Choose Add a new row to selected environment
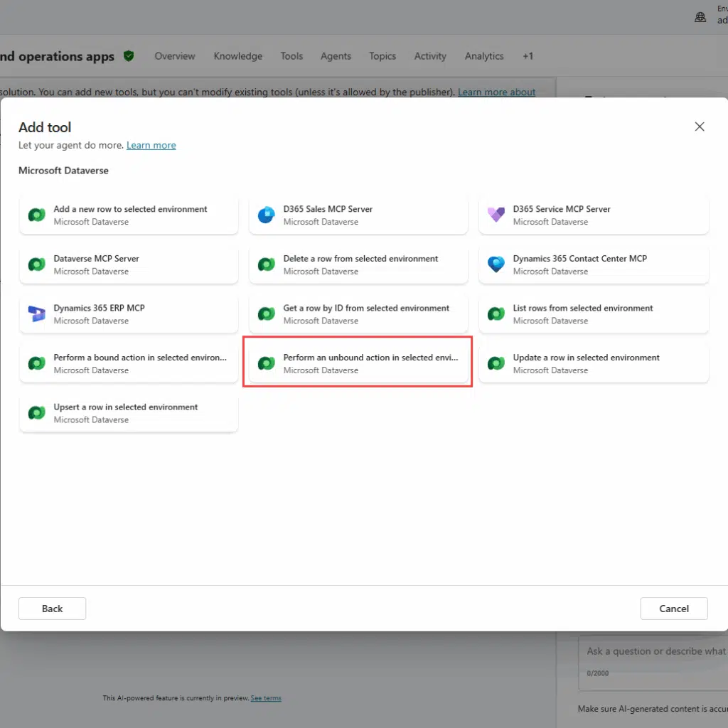Image resolution: width=728 pixels, height=728 pixels. [x=129, y=215]
